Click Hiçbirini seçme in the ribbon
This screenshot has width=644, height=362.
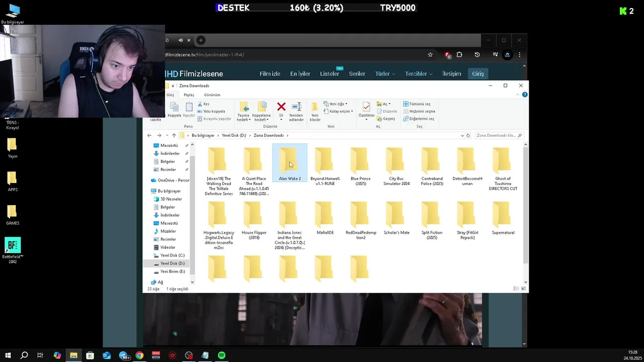point(419,111)
